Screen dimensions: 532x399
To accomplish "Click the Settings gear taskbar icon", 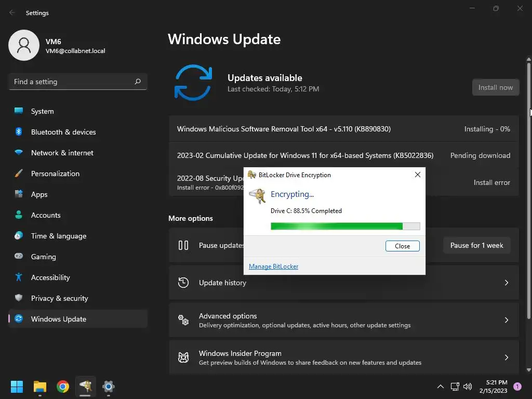I will tap(108, 387).
